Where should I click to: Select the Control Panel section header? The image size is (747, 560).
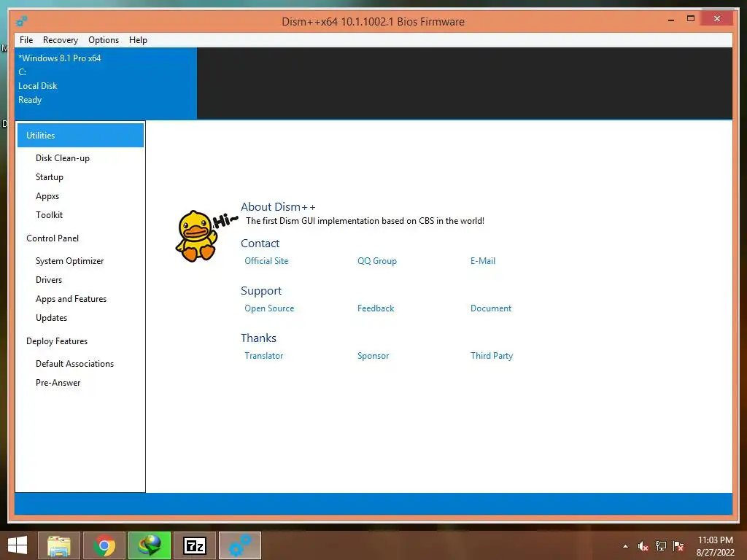[x=53, y=238]
